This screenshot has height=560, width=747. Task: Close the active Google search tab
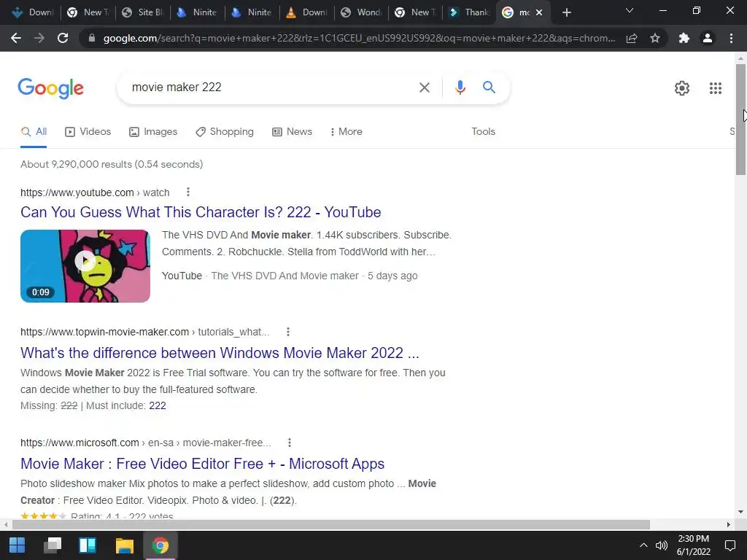[x=539, y=12]
